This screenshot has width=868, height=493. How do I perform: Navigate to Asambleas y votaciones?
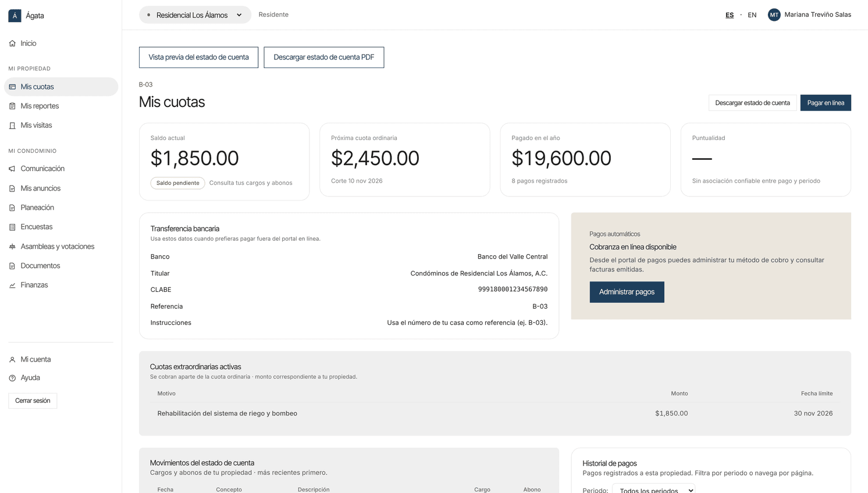click(61, 246)
